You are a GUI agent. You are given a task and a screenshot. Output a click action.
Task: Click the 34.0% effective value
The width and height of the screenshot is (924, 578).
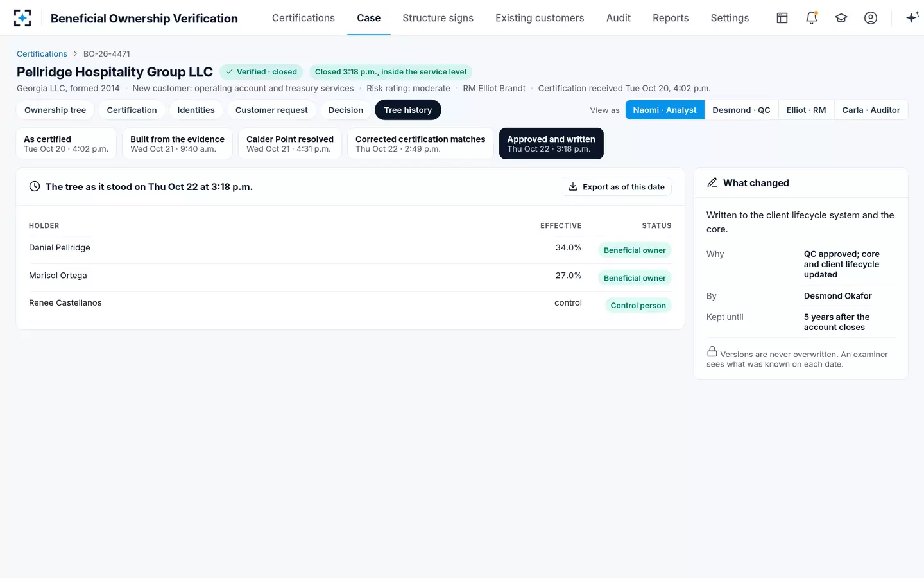(x=569, y=248)
